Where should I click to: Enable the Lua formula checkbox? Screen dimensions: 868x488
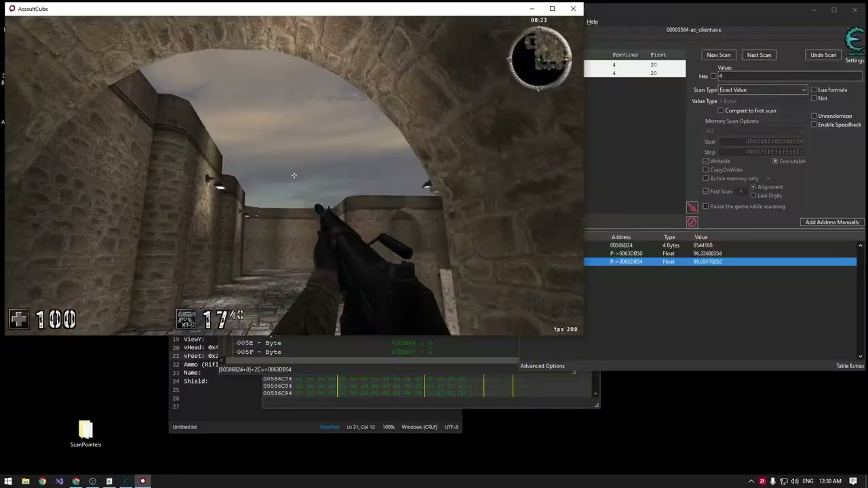tap(814, 90)
